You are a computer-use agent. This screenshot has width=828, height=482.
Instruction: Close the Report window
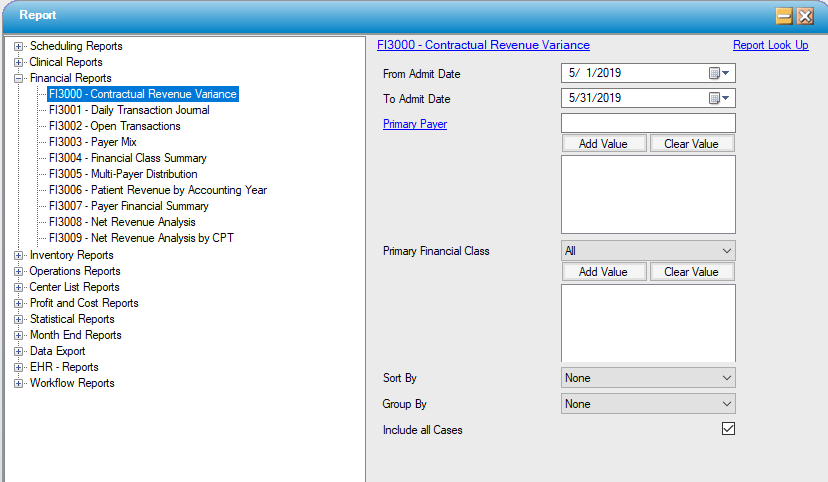(805, 16)
